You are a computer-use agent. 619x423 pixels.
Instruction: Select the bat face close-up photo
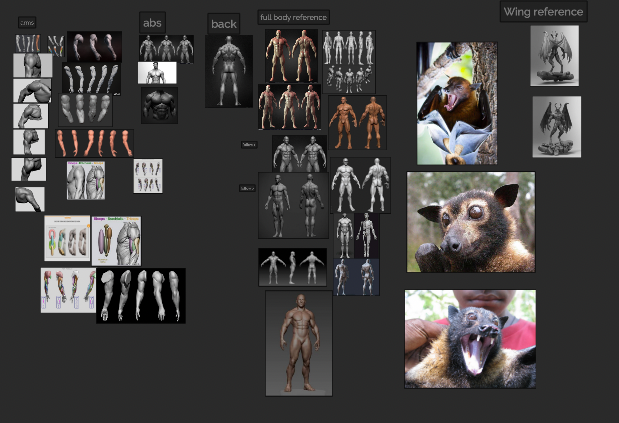pos(471,222)
